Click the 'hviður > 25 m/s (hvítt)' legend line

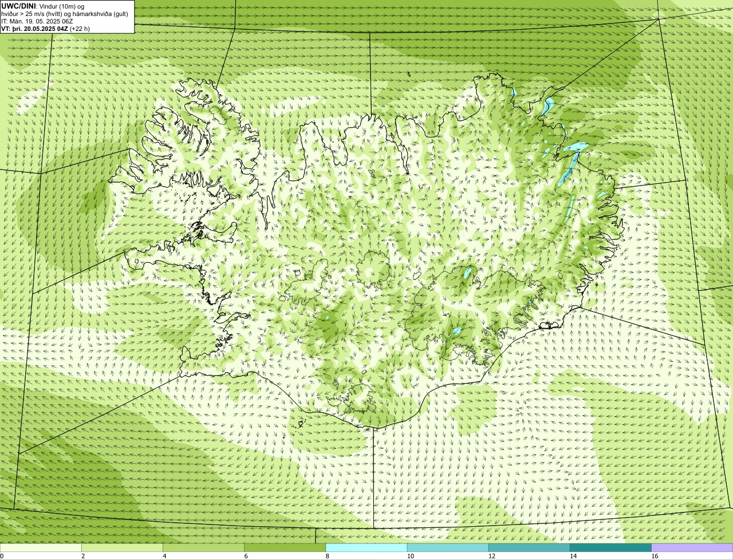[65, 13]
